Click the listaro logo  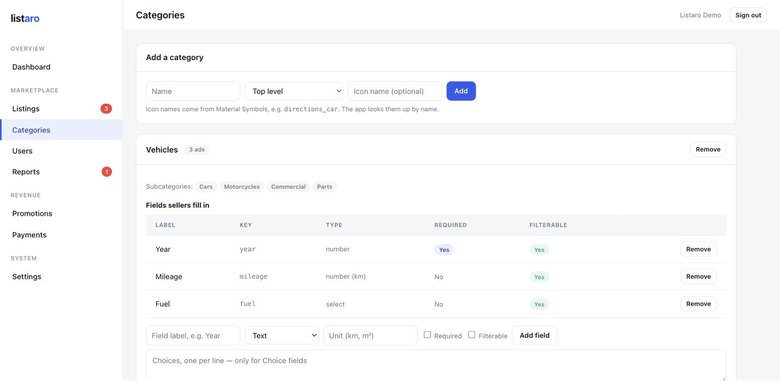[x=25, y=18]
